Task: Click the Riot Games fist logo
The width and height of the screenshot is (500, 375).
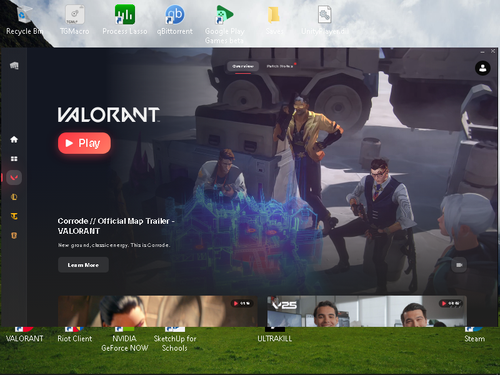Action: [x=14, y=66]
